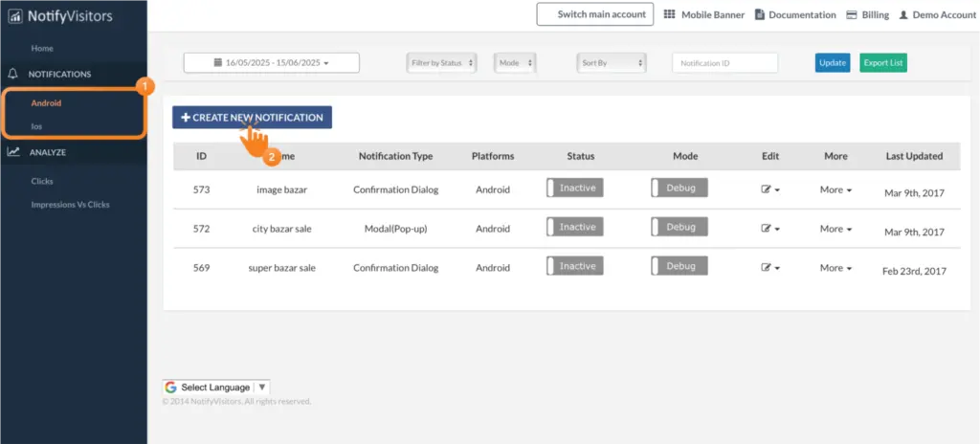This screenshot has height=444, width=980.
Task: Click the Demo Account user icon
Action: click(x=902, y=14)
